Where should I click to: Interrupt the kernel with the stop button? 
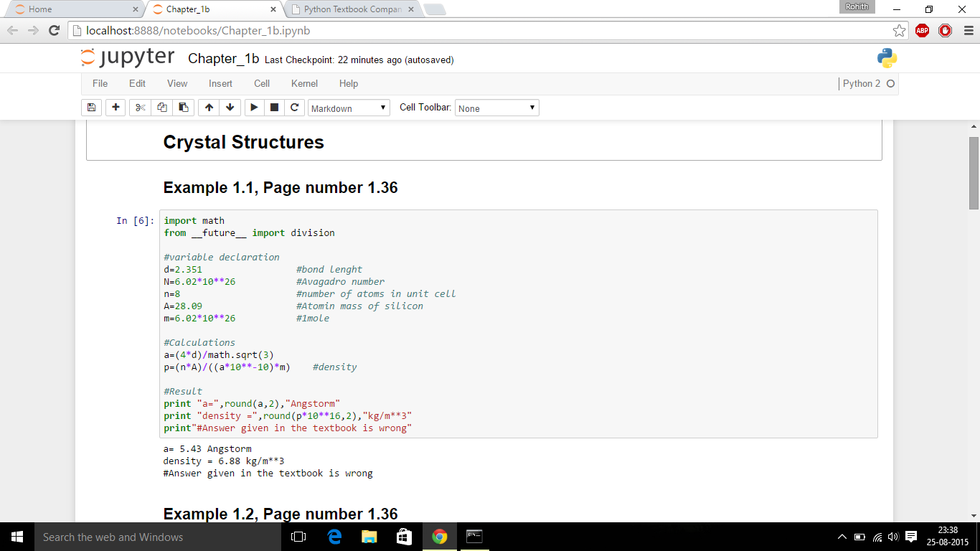click(274, 108)
